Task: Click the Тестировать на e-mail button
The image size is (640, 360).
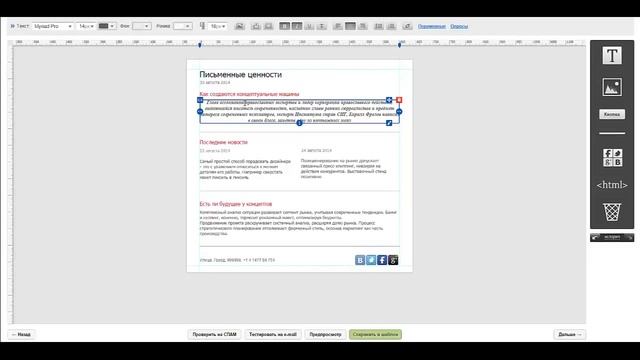Action: pos(273,334)
